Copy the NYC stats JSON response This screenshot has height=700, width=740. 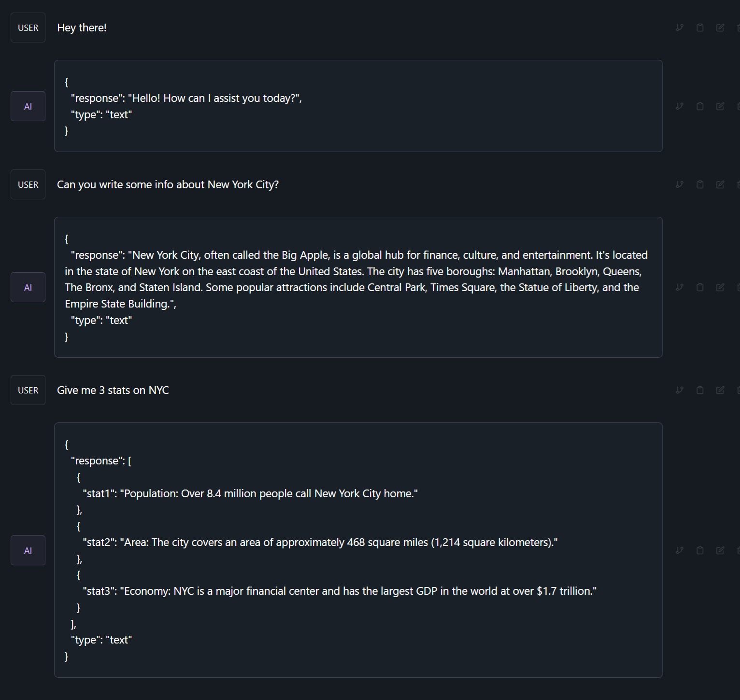point(700,550)
